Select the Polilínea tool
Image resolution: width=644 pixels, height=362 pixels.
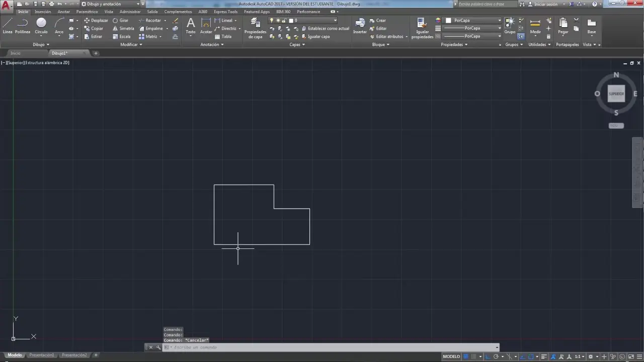[23, 25]
